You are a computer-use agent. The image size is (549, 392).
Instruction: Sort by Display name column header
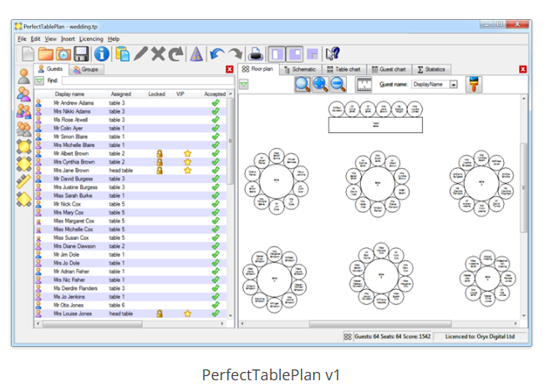click(69, 94)
